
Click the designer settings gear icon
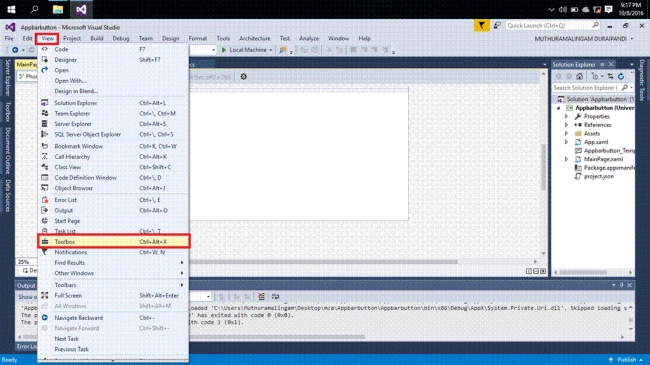pyautogui.click(x=243, y=77)
